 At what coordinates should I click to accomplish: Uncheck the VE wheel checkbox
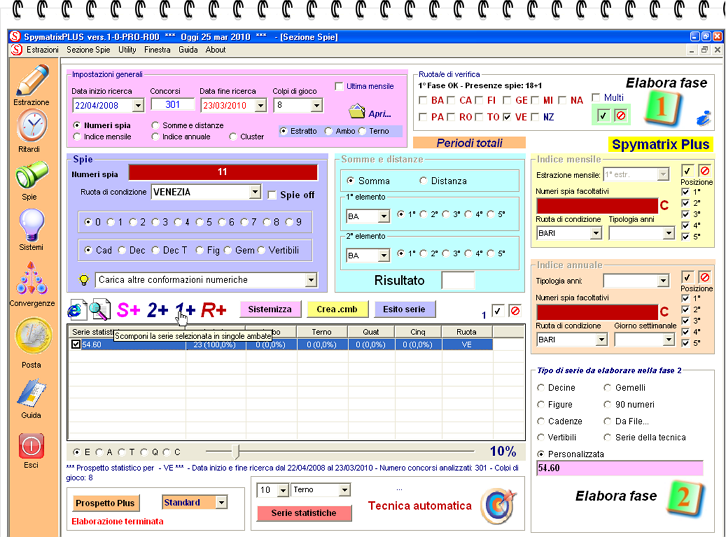pos(507,117)
